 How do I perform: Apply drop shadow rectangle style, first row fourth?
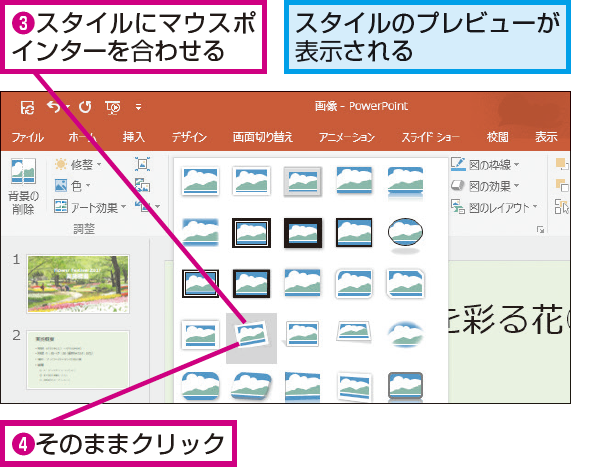pyautogui.click(x=354, y=181)
